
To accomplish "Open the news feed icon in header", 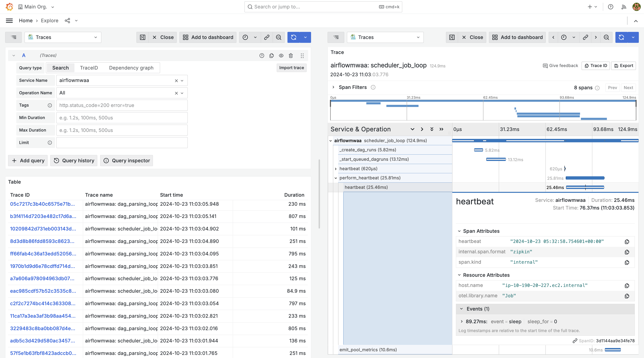I will pyautogui.click(x=623, y=7).
